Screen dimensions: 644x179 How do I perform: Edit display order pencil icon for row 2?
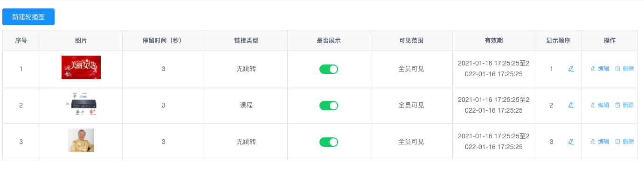(571, 105)
